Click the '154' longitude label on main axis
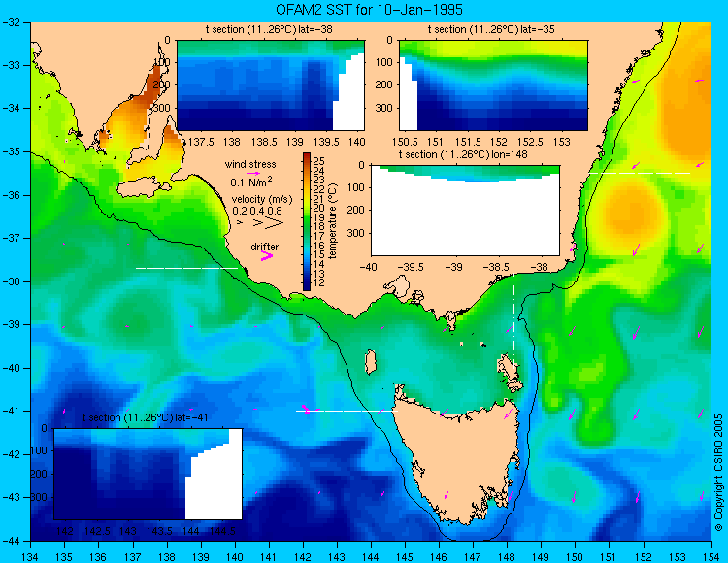Image resolution: width=728 pixels, height=563 pixels. (x=711, y=557)
